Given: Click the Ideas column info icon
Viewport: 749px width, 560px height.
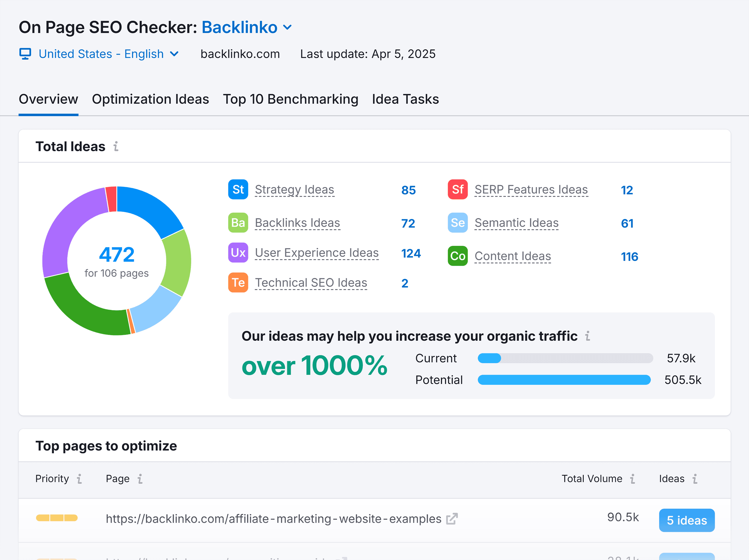Looking at the screenshot, I should [x=695, y=479].
